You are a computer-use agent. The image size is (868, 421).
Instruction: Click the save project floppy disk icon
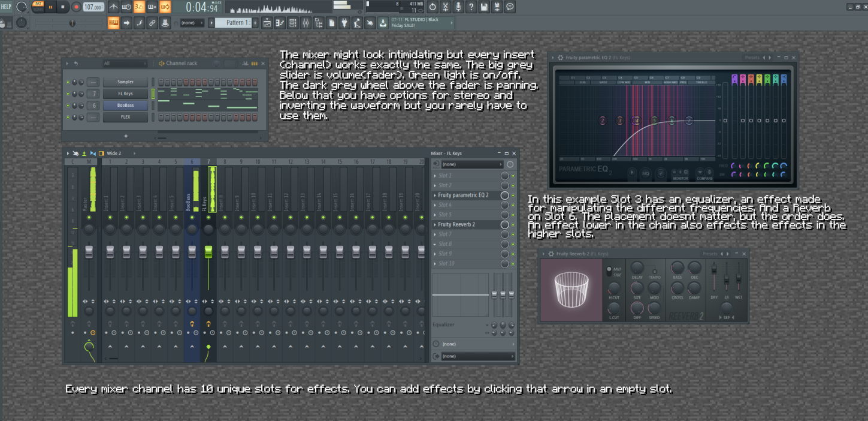[484, 7]
